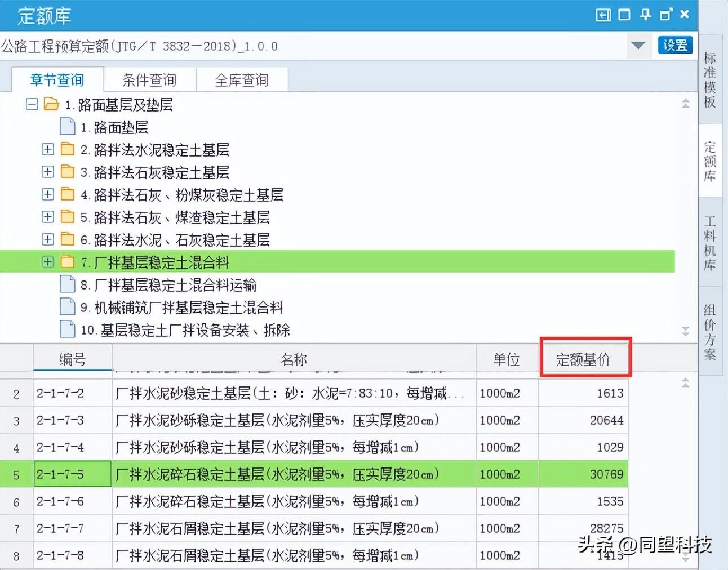Image resolution: width=728 pixels, height=570 pixels.
Task: Click folder icon of 3.路拌法石灰稳定土基层
Action: [x=68, y=171]
